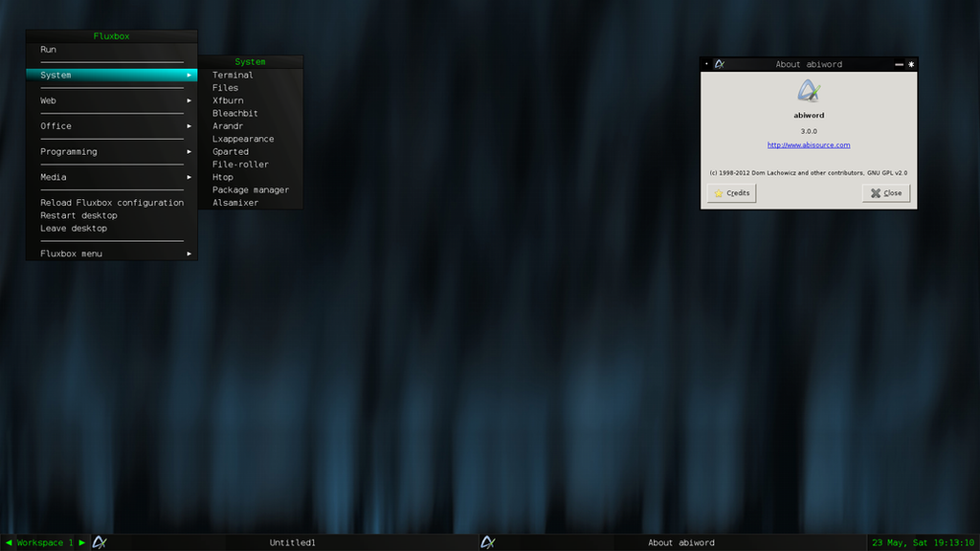The width and height of the screenshot is (980, 551).
Task: Choose Restart desktop
Action: 111,215
